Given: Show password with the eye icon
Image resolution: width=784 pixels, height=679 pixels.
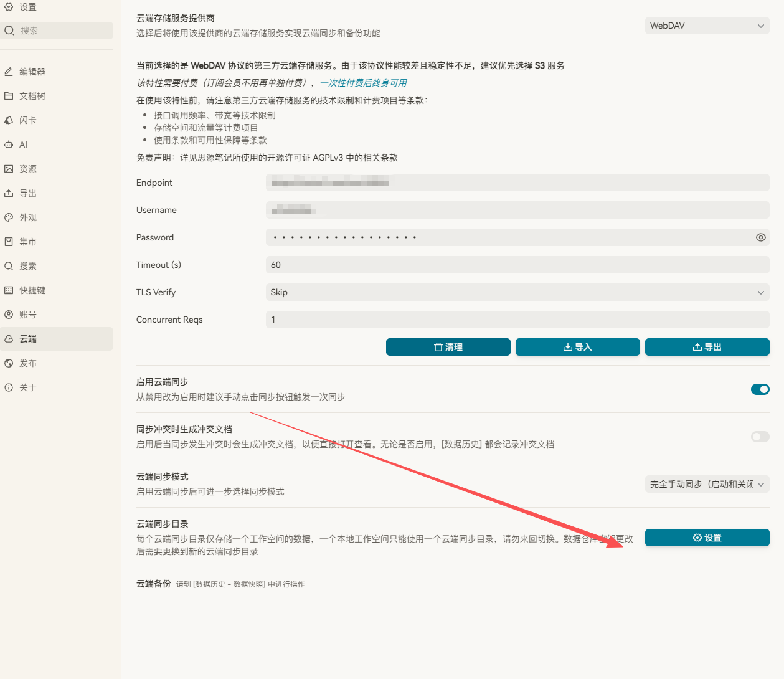Looking at the screenshot, I should [x=760, y=237].
